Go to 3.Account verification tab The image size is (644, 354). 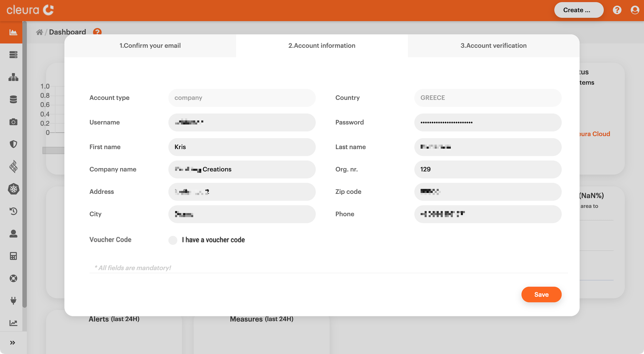(493, 46)
